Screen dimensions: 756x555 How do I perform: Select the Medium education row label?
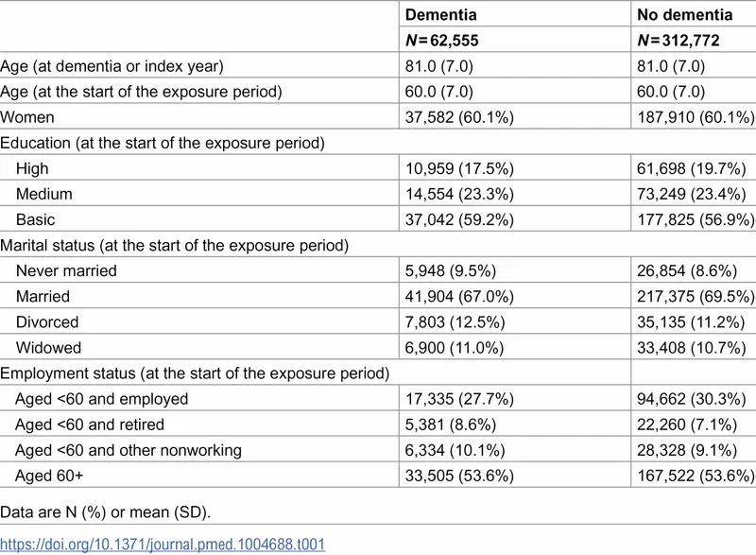click(44, 194)
